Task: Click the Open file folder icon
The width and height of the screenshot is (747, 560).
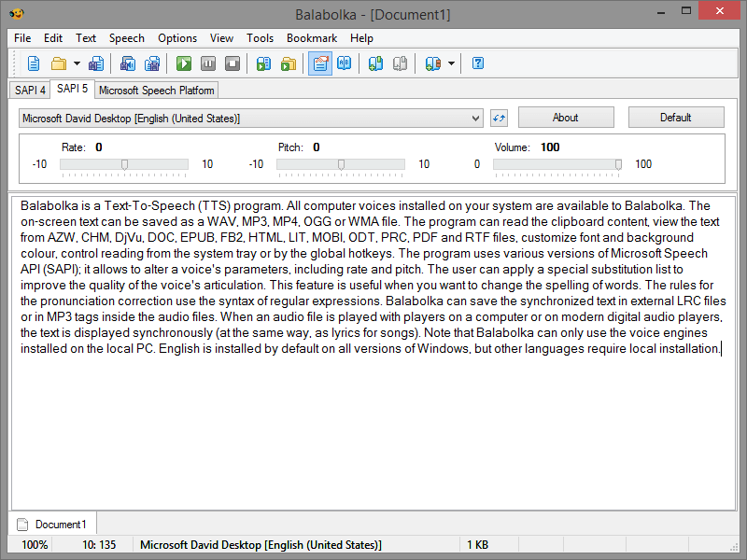Action: (59, 63)
